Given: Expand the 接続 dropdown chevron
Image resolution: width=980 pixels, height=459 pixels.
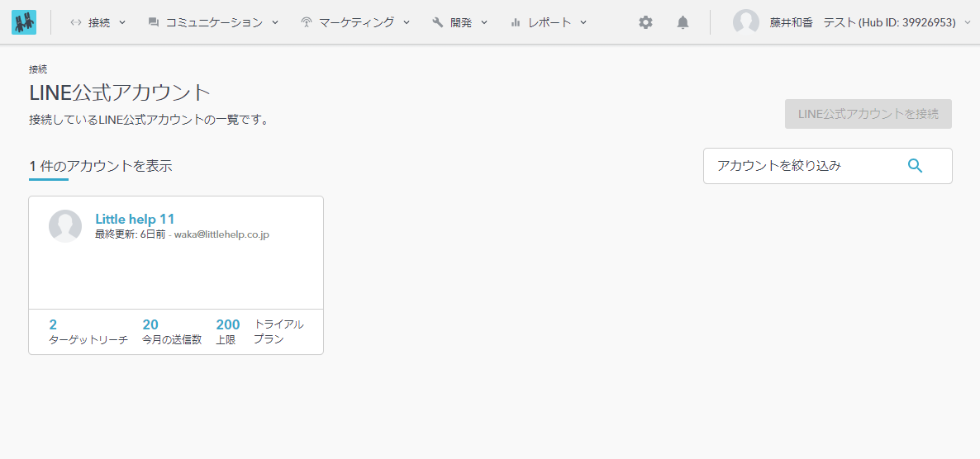Looking at the screenshot, I should [122, 22].
